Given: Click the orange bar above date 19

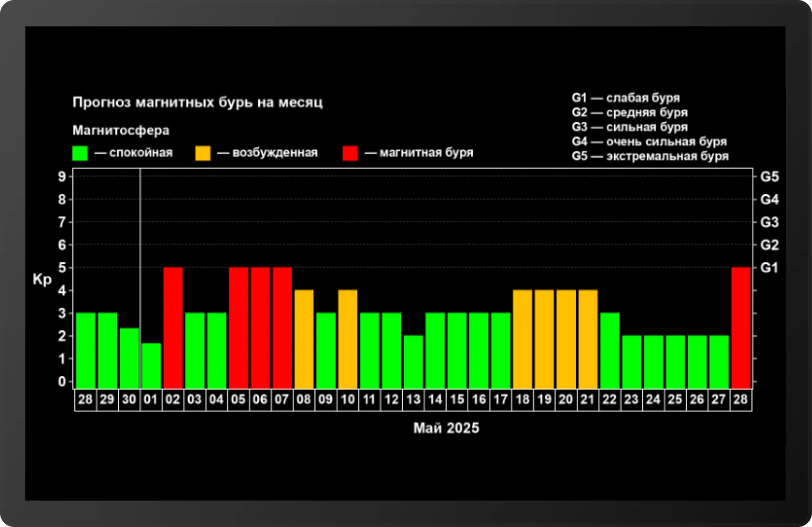Looking at the screenshot, I should pos(544,339).
